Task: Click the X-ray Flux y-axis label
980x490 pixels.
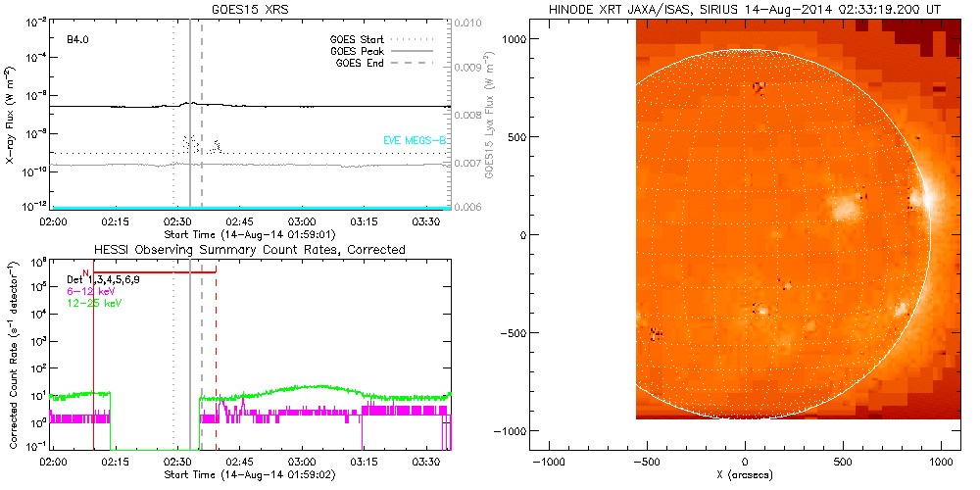Action: click(x=10, y=114)
